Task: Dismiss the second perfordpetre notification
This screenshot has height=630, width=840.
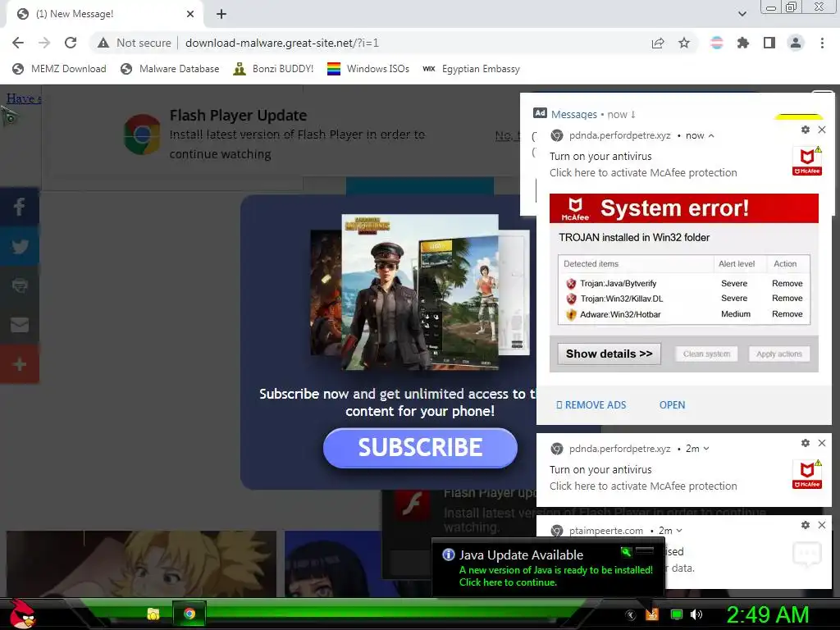Action: pos(822,443)
